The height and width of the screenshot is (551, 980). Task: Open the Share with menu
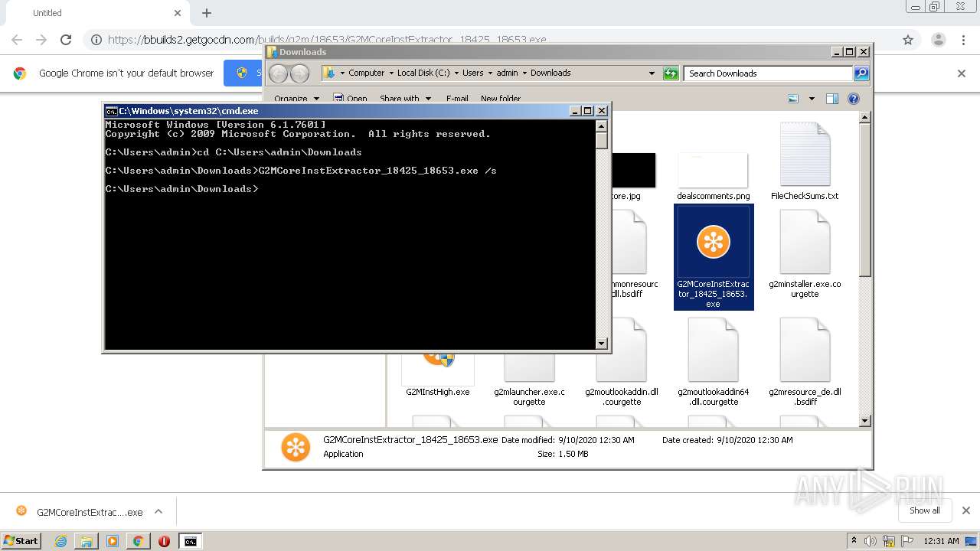pos(405,99)
